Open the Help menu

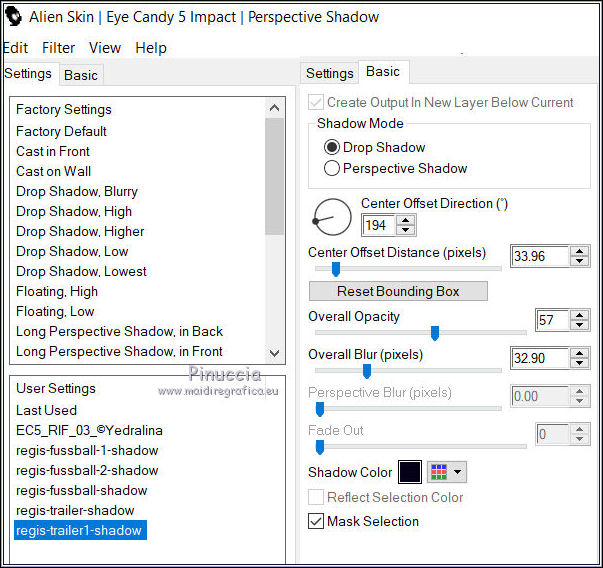pos(151,48)
